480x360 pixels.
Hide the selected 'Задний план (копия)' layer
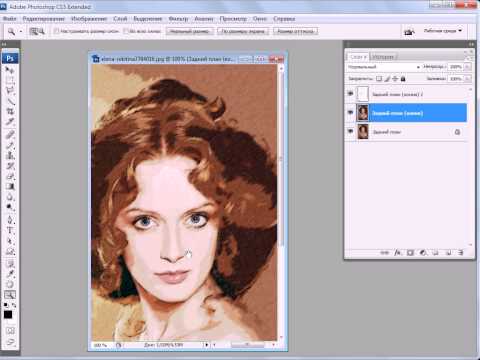click(x=350, y=113)
